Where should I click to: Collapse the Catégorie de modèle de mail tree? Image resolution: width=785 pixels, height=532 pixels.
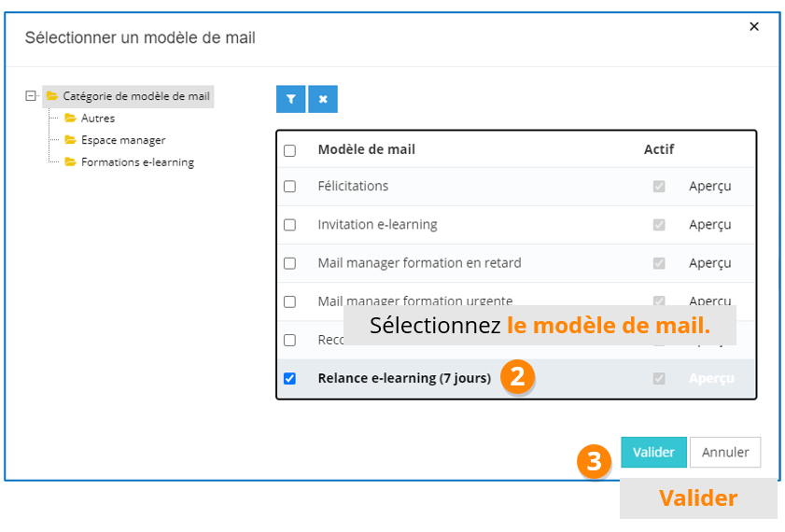(x=31, y=96)
